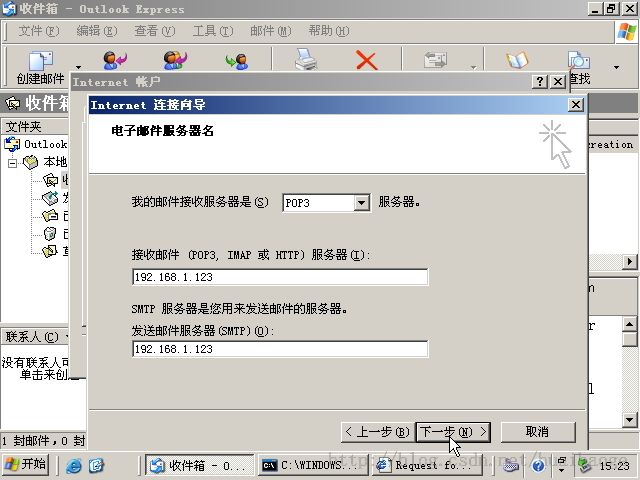Click the red X Delete toolbar icon
The width and height of the screenshot is (640, 480).
[x=367, y=60]
